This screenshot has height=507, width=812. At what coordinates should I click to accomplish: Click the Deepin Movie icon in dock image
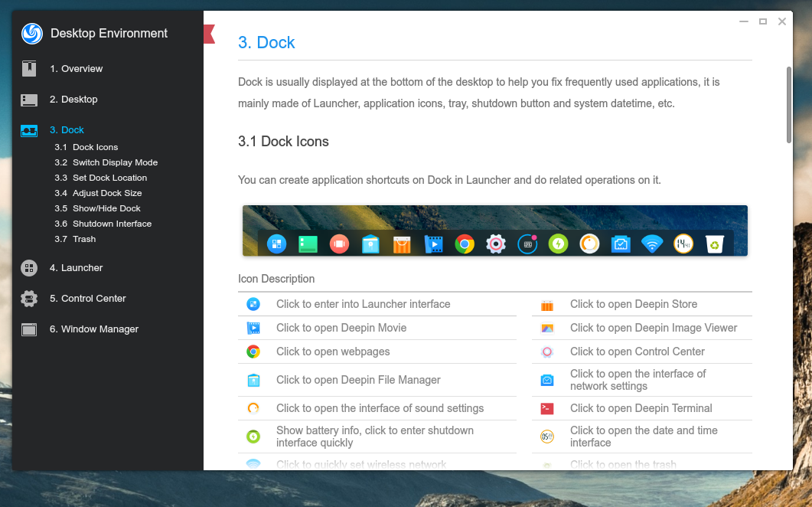433,244
